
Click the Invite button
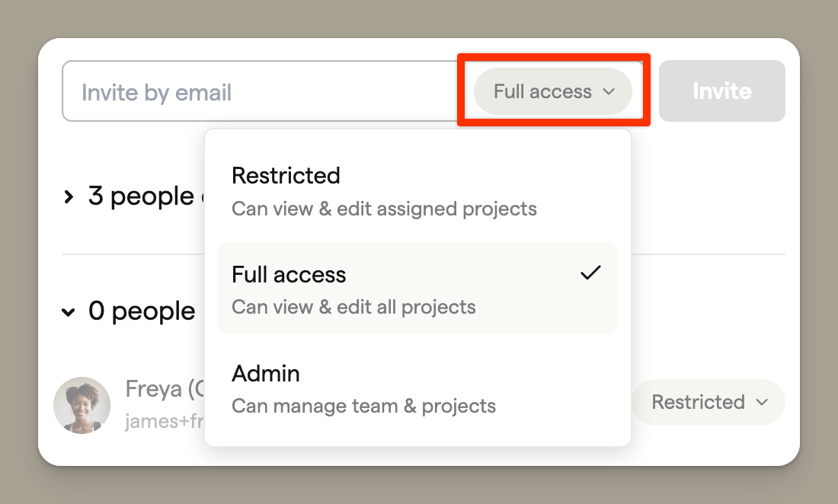tap(722, 91)
